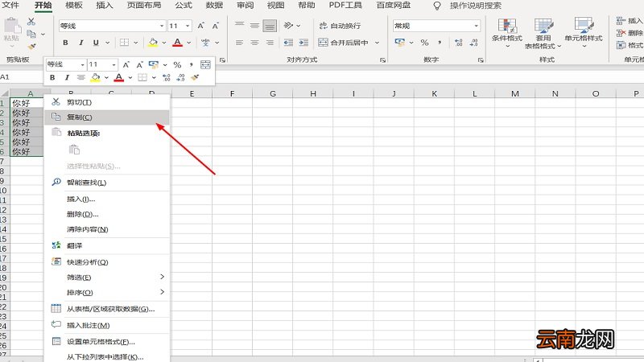Click the Format Painter brush in ribbon
This screenshot has height=362, width=644.
[x=31, y=47]
